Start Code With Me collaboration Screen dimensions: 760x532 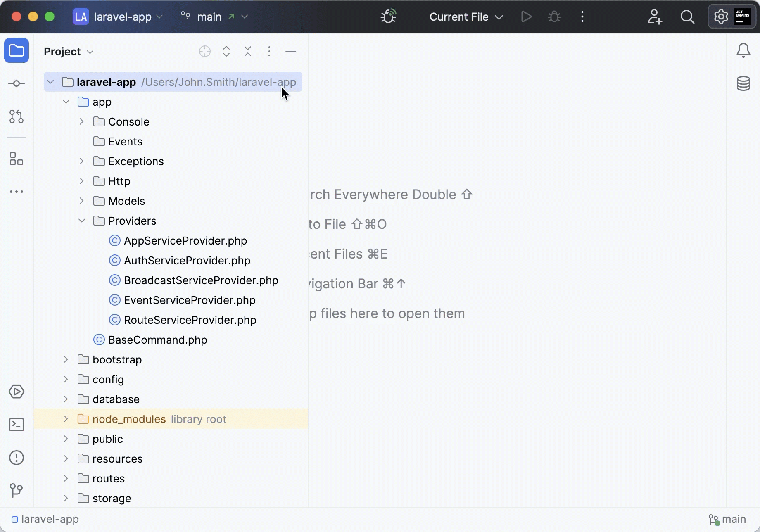(655, 17)
